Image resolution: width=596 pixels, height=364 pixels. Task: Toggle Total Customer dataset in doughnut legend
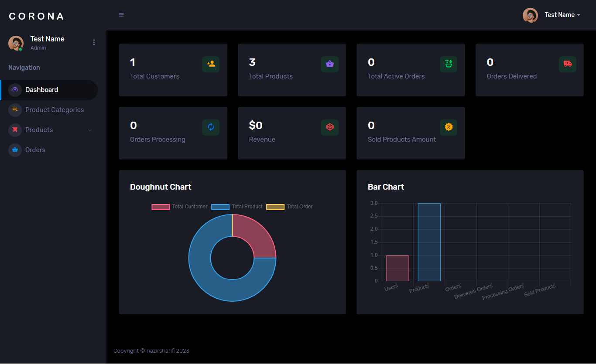coord(179,207)
